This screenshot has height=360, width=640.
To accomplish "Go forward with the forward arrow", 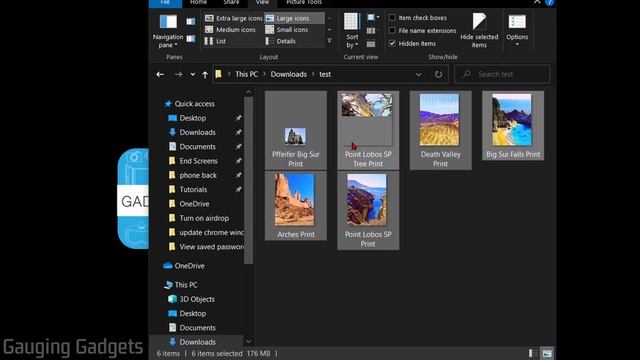I will [178, 74].
